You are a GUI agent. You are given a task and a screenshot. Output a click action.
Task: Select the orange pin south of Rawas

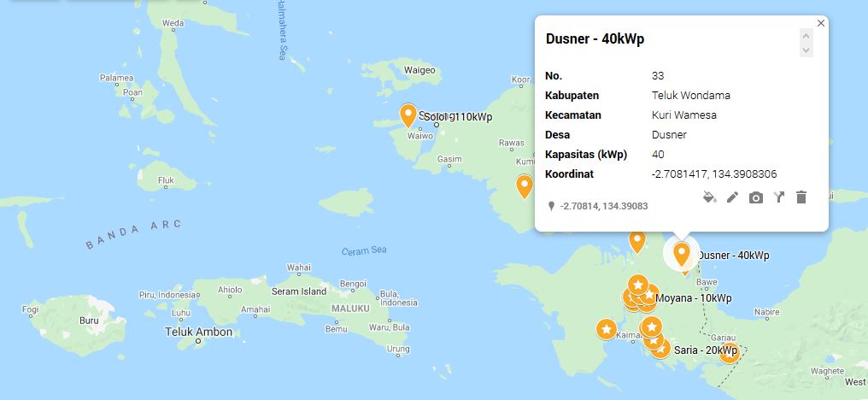(x=524, y=185)
